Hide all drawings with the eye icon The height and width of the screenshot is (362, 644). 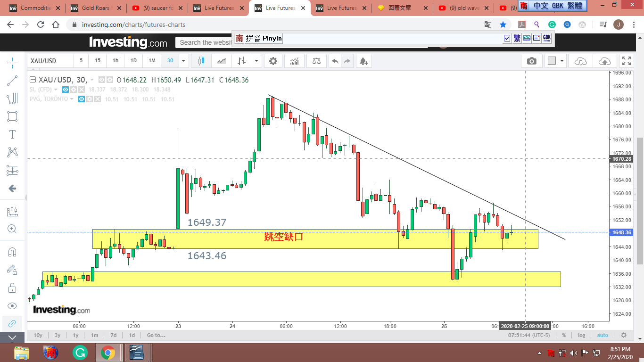[x=12, y=305]
